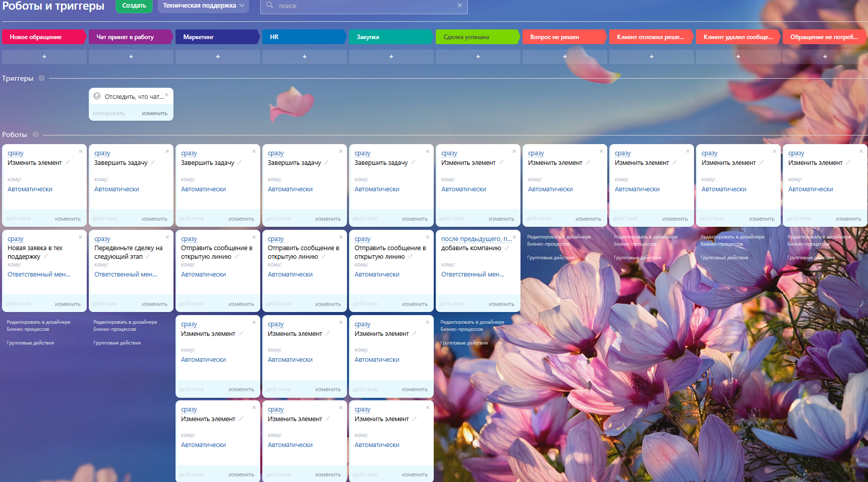Click the plus button under Клиент удалил сообще... stage

(738, 57)
